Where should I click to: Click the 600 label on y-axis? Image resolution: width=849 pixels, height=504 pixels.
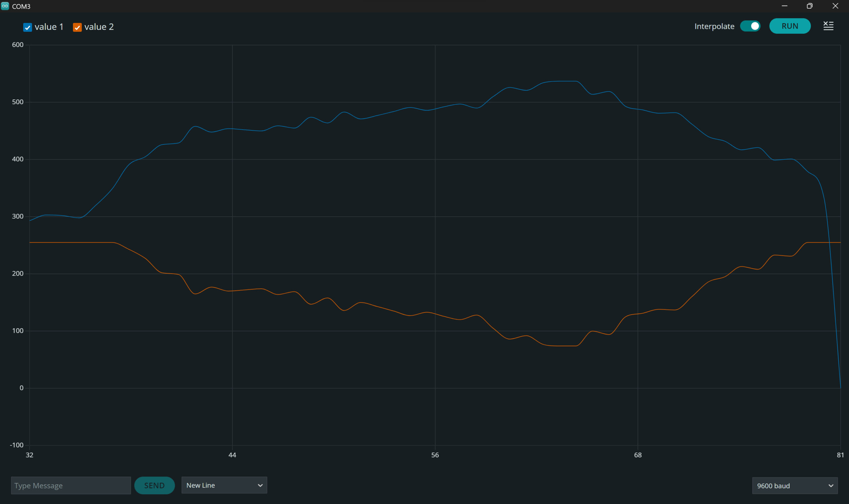click(18, 45)
